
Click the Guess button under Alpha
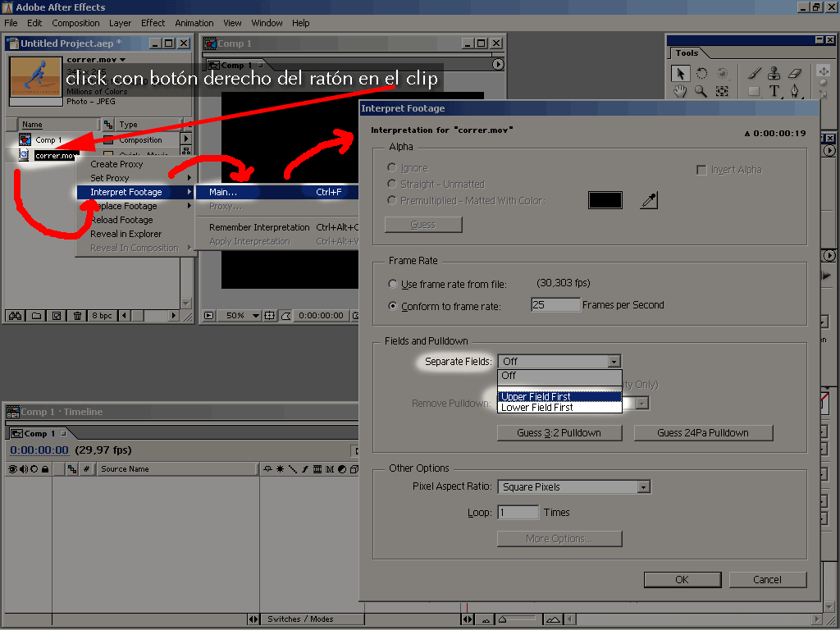point(423,225)
